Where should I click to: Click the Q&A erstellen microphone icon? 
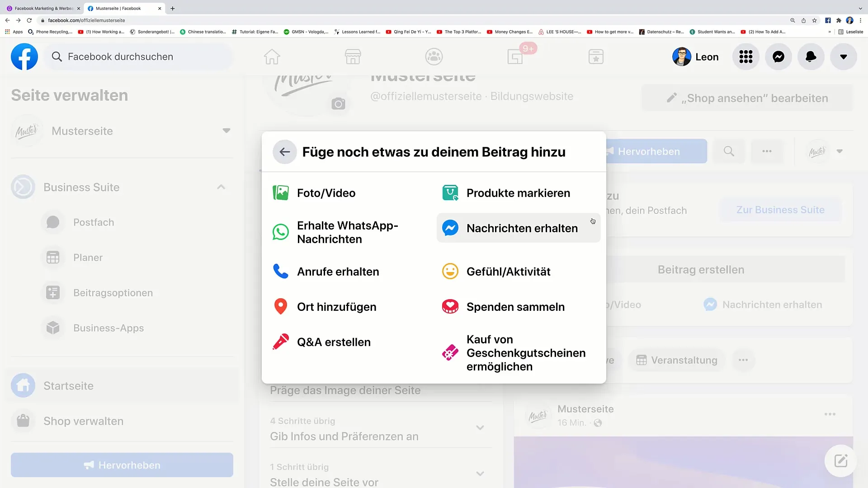tap(281, 342)
